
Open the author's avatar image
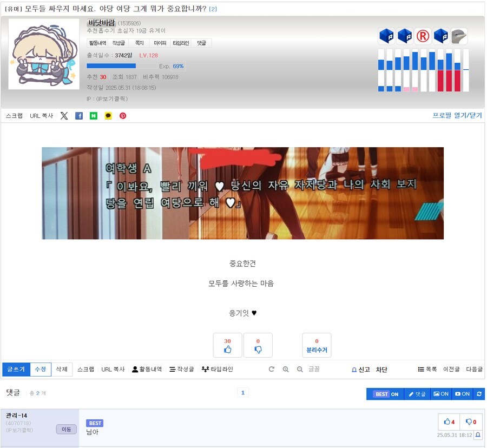tap(44, 54)
